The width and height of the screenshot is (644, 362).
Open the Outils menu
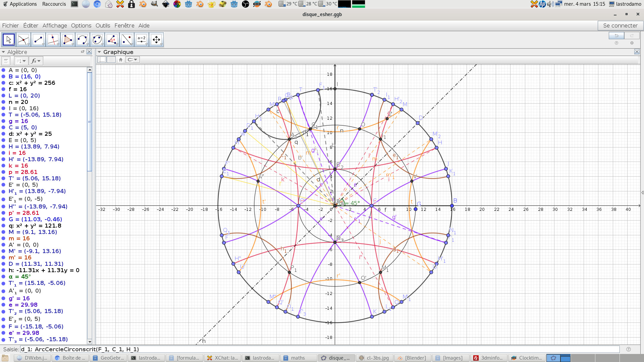point(103,25)
